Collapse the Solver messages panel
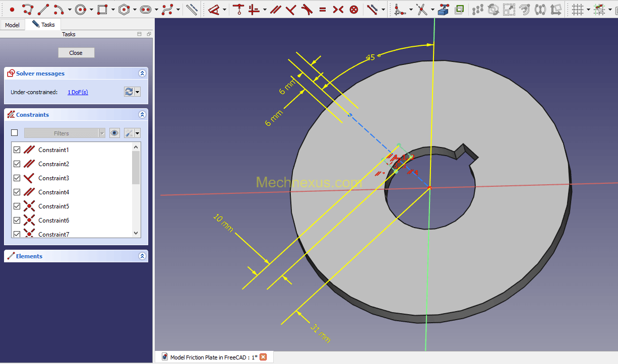The width and height of the screenshot is (618, 364). 142,74
